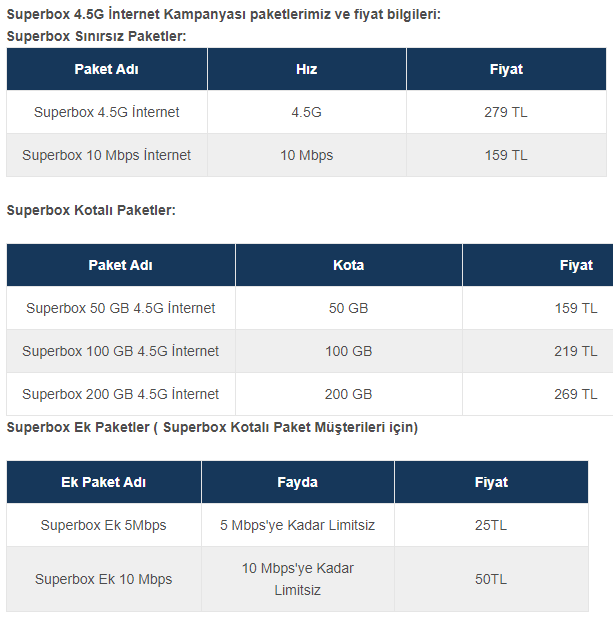The height and width of the screenshot is (621, 613).
Task: Click the Paket Adı header in Sınırsız table
Action: click(107, 69)
